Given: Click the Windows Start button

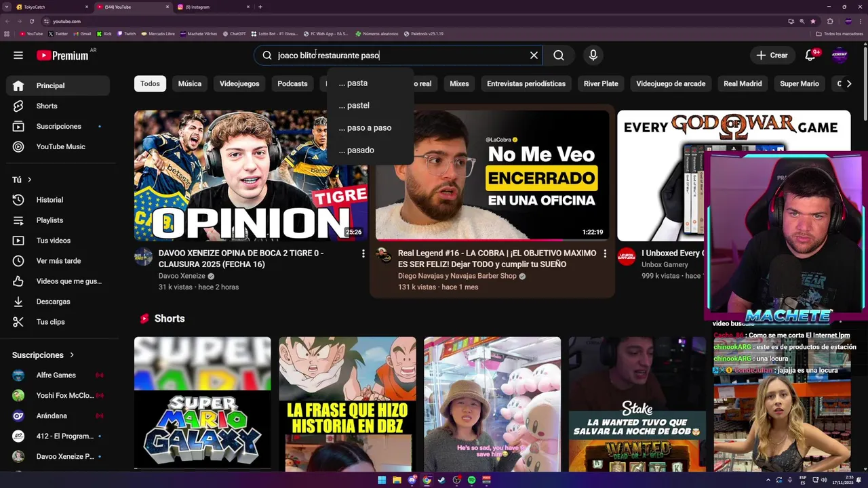Looking at the screenshot, I should pyautogui.click(x=382, y=480).
